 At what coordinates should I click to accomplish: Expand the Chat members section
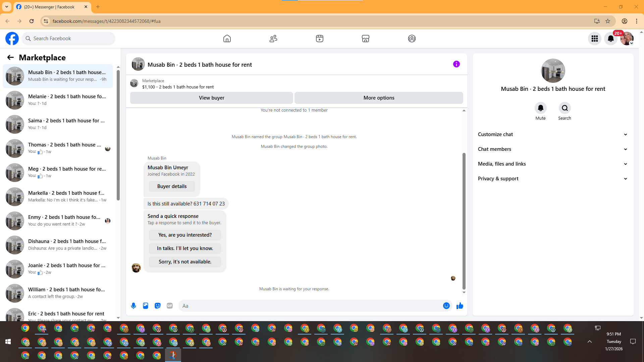552,149
